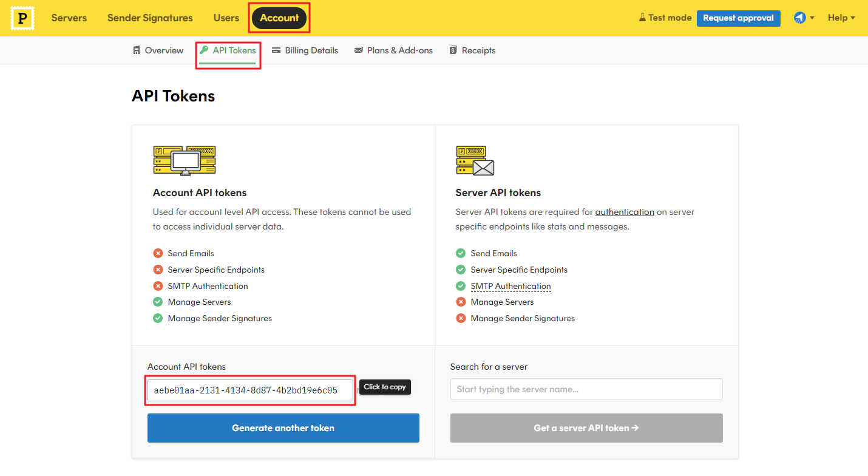Click the API Tokens page heading
Image resolution: width=868 pixels, height=476 pixels.
pos(174,96)
